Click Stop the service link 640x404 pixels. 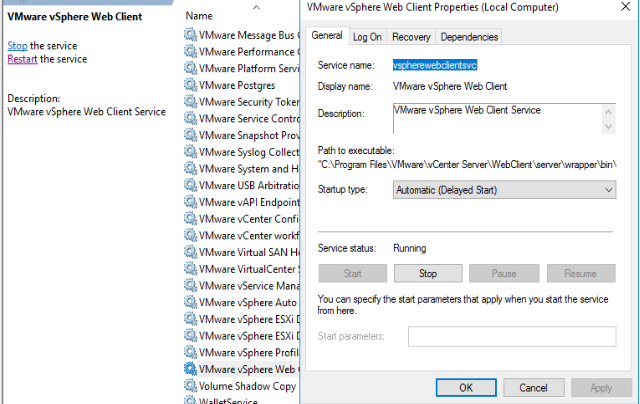click(17, 46)
